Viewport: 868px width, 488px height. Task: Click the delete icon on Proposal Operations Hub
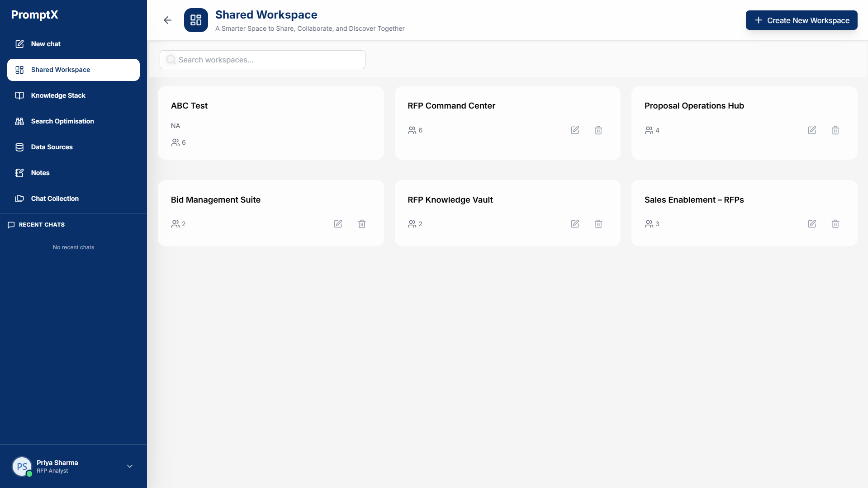pyautogui.click(x=835, y=130)
